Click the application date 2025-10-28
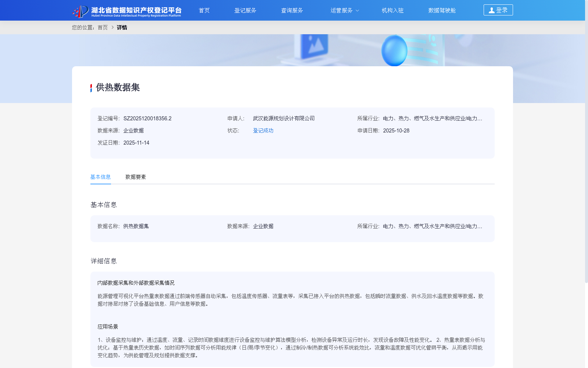This screenshot has width=588, height=368. click(x=396, y=131)
